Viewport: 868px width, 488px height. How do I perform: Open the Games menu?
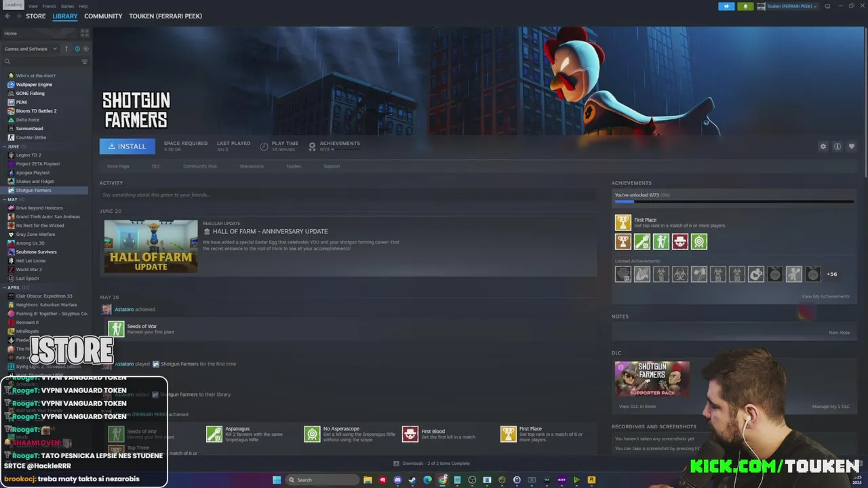pyautogui.click(x=67, y=6)
